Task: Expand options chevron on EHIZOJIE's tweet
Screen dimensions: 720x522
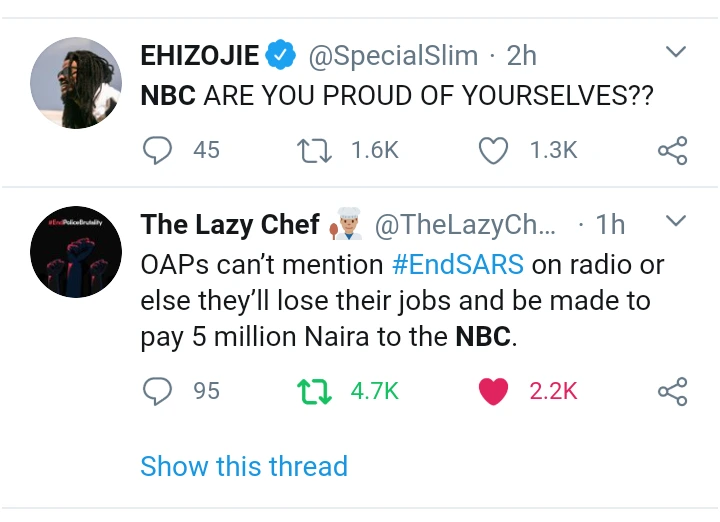Action: [676, 52]
